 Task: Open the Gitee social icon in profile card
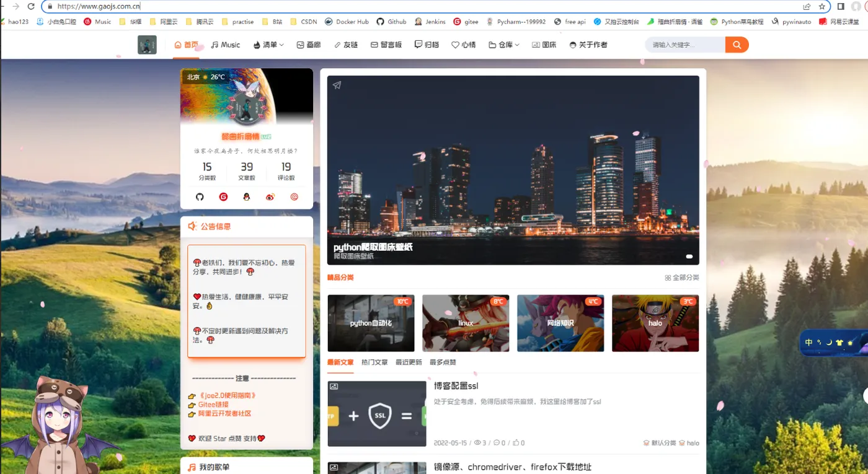tap(223, 197)
